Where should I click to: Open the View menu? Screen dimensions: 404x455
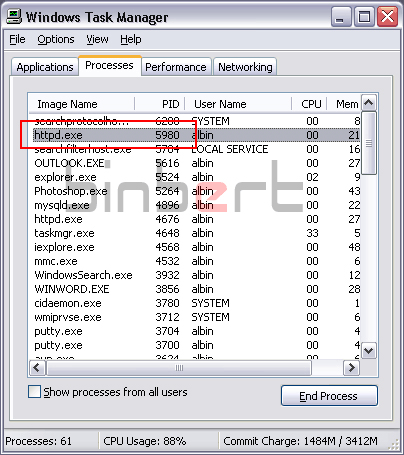coord(97,39)
